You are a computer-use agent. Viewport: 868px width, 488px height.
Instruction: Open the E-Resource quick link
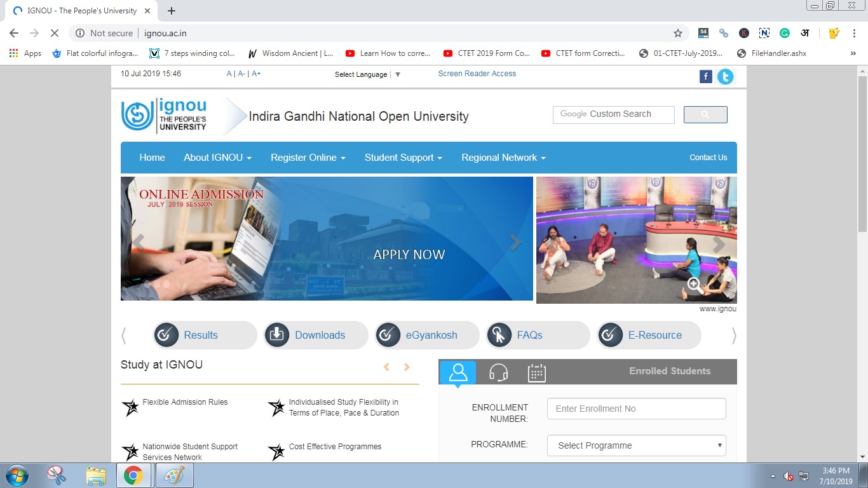tap(649, 335)
